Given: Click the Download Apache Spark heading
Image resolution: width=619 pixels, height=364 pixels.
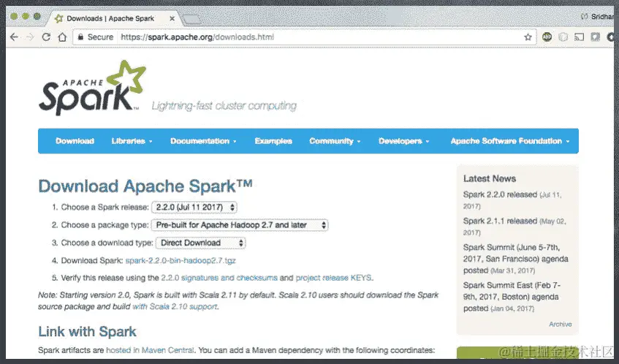Looking at the screenshot, I should [x=145, y=186].
